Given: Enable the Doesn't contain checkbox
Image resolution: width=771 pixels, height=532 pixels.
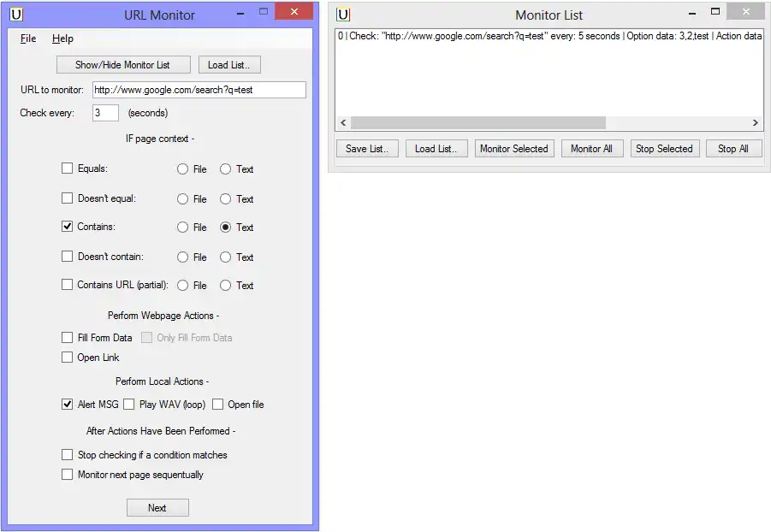Looking at the screenshot, I should (x=67, y=257).
